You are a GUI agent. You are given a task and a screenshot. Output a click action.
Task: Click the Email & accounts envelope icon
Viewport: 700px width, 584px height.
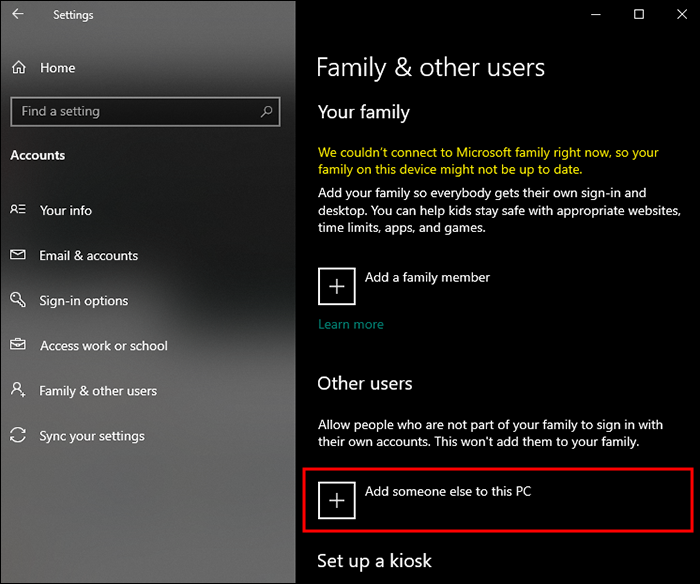(18, 255)
